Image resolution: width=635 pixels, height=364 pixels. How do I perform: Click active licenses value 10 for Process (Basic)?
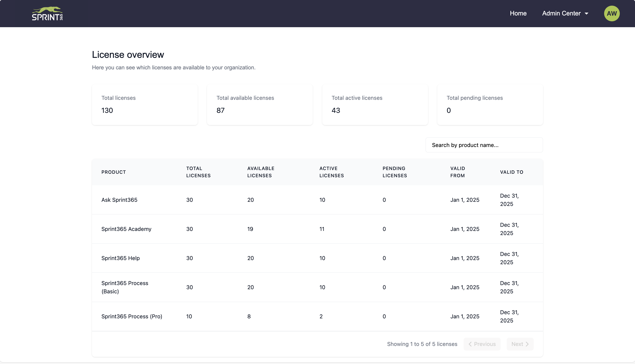coord(322,287)
